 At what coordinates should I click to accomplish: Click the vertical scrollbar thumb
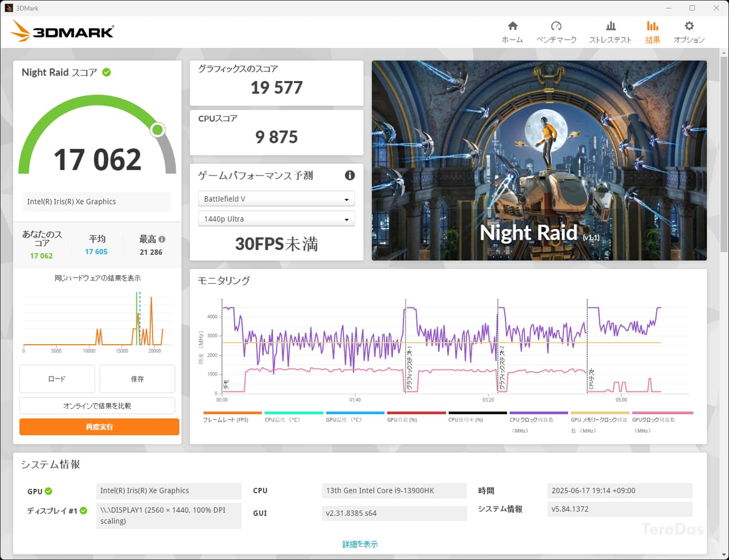pos(724,154)
